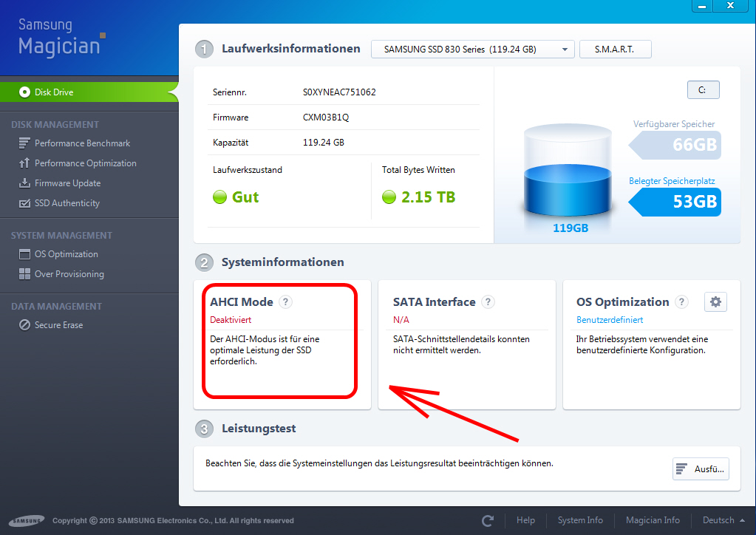Click the N/A SATA Interface status
Viewport: 756px width, 535px height.
[401, 319]
